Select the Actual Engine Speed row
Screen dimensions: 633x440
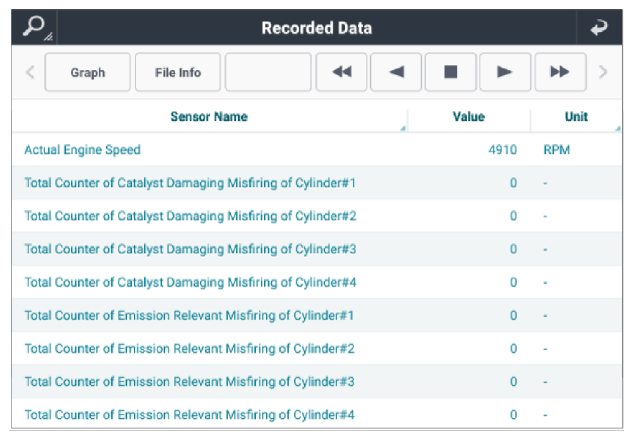pos(317,150)
